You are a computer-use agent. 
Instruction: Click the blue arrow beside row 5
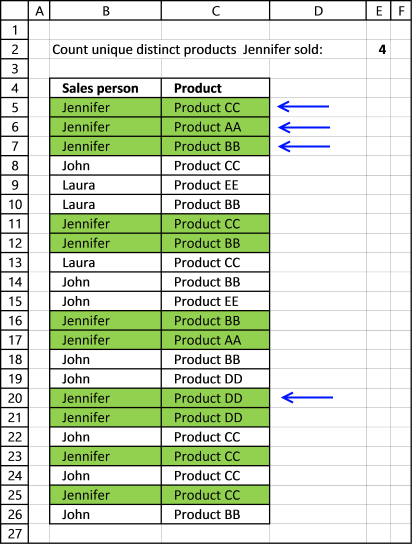303,107
